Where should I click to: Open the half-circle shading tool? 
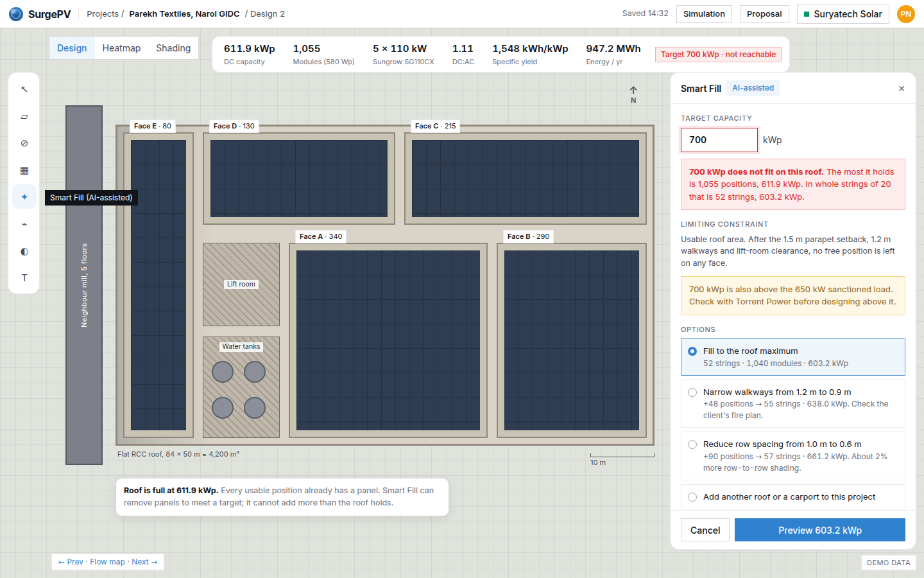(24, 251)
